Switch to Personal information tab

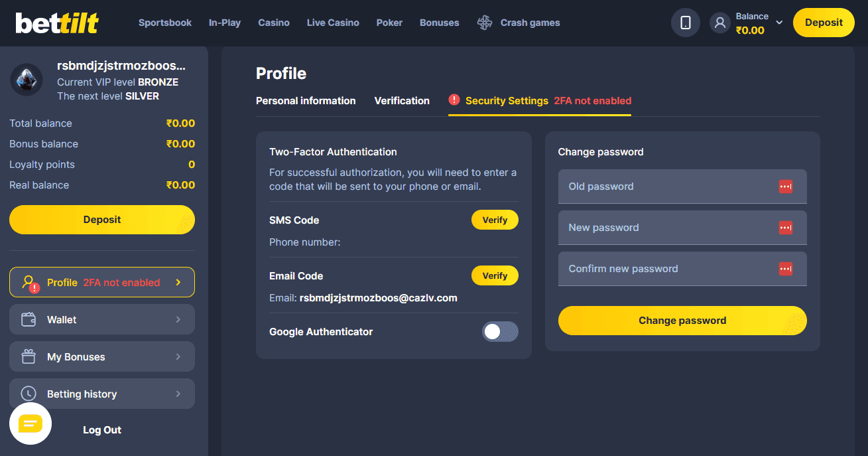pos(306,101)
